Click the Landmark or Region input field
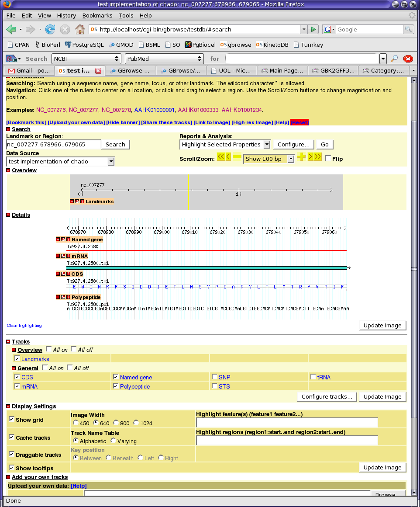 click(53, 145)
